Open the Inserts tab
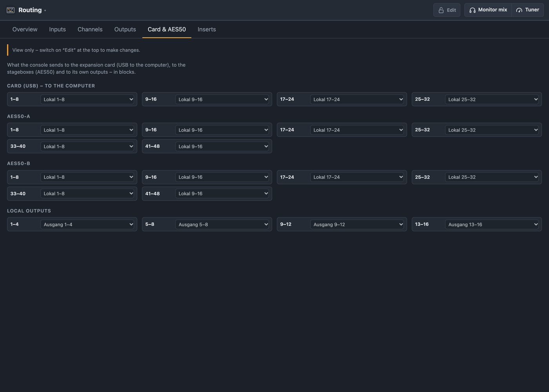549x392 pixels. coord(207,29)
